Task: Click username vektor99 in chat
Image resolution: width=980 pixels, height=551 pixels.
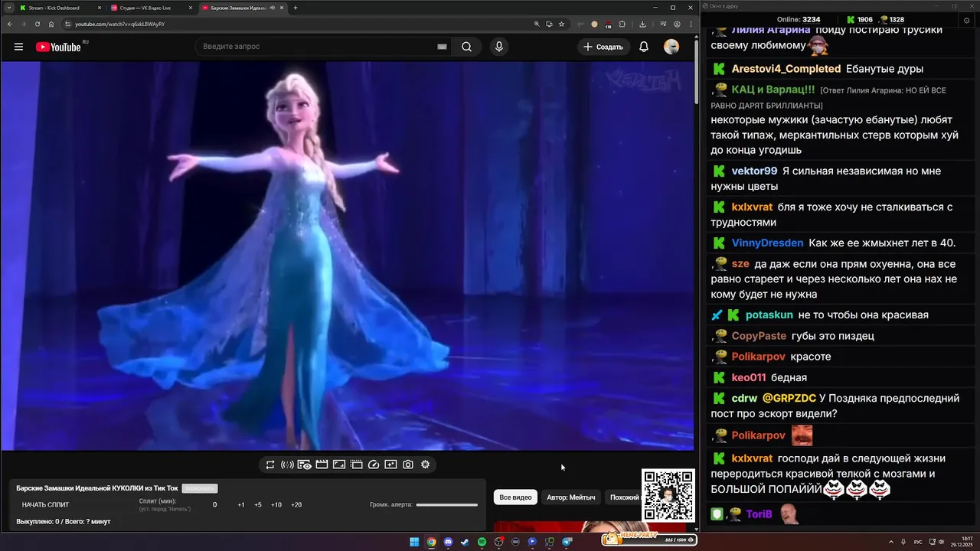Action: coord(754,171)
